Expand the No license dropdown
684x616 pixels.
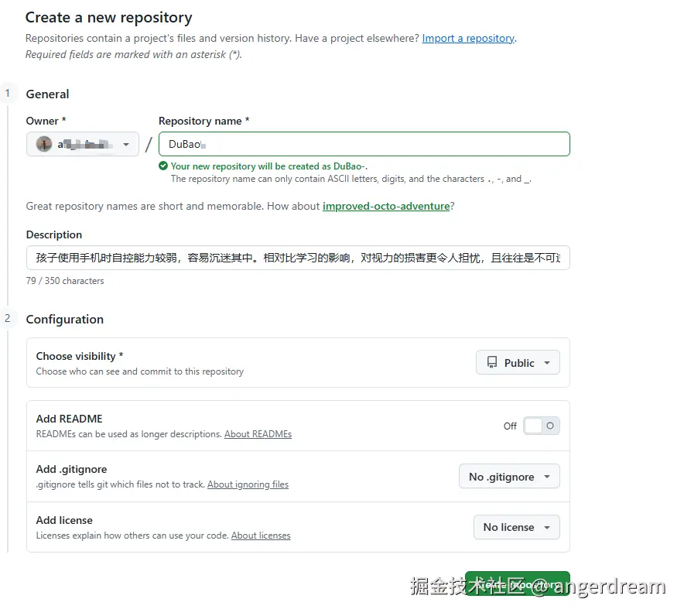point(516,527)
